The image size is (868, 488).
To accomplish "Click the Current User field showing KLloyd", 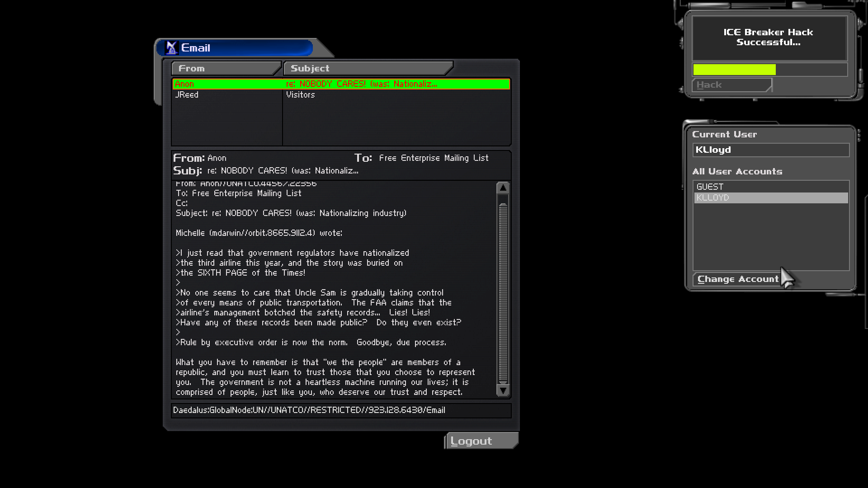I will [x=771, y=150].
